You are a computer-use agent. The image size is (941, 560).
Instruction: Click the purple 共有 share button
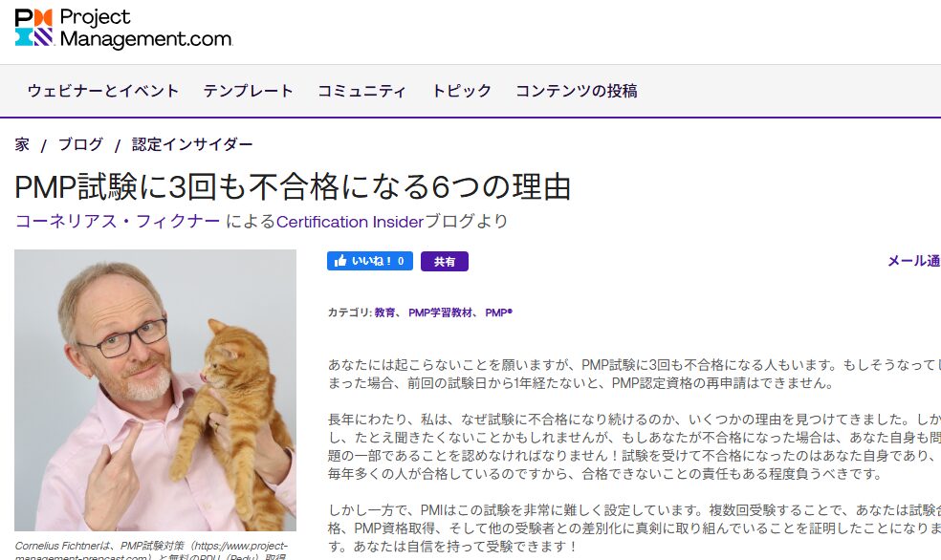tap(445, 262)
